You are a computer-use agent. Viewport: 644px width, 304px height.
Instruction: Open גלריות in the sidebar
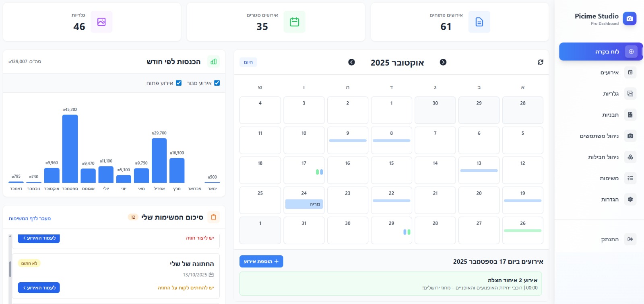coord(610,94)
